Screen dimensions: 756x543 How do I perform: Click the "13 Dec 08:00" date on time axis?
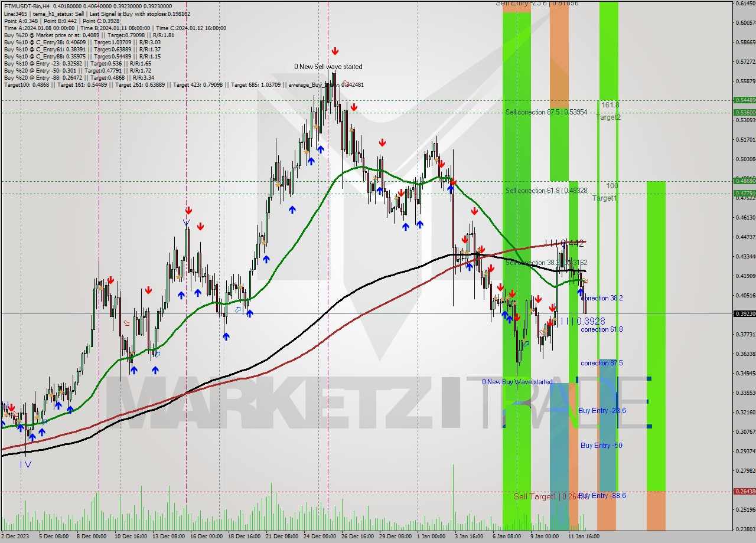click(x=168, y=537)
